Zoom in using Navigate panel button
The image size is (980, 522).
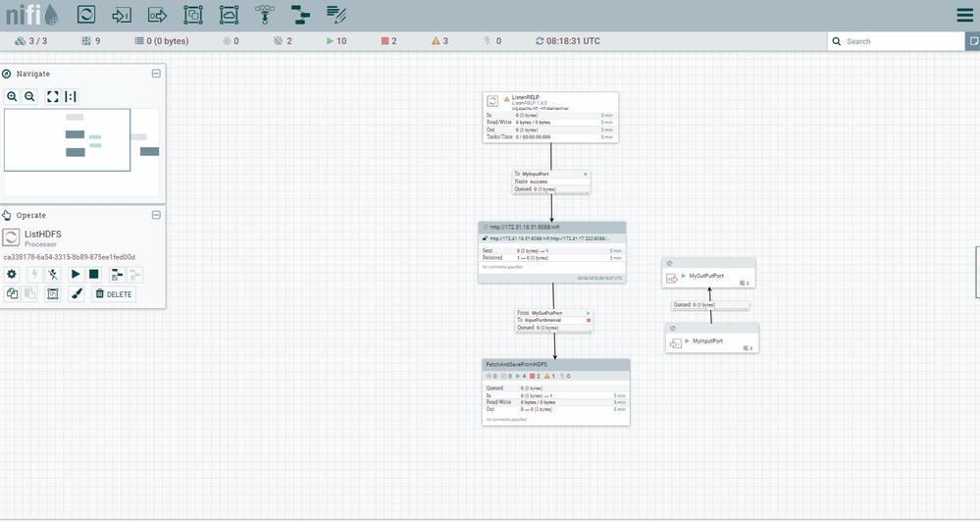[12, 96]
